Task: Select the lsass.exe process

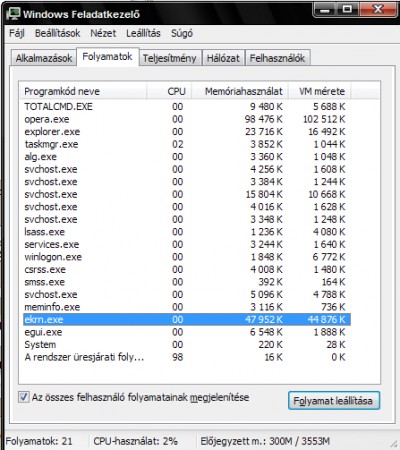Action: (187, 232)
